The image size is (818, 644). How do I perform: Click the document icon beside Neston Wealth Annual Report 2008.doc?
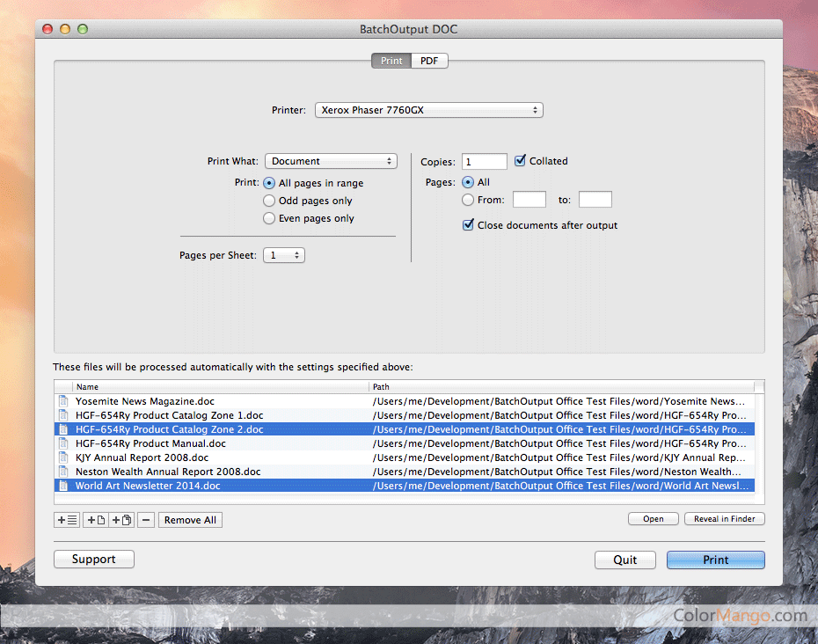(62, 472)
